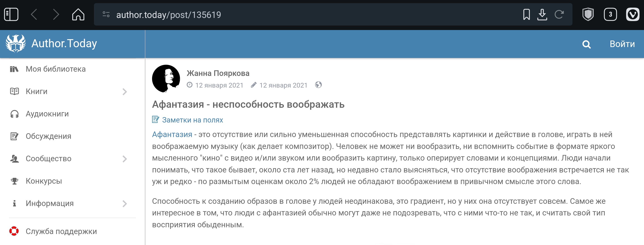Screen dimensions: 644x245
Task: Click the lifebuoy support icon
Action: point(14,231)
